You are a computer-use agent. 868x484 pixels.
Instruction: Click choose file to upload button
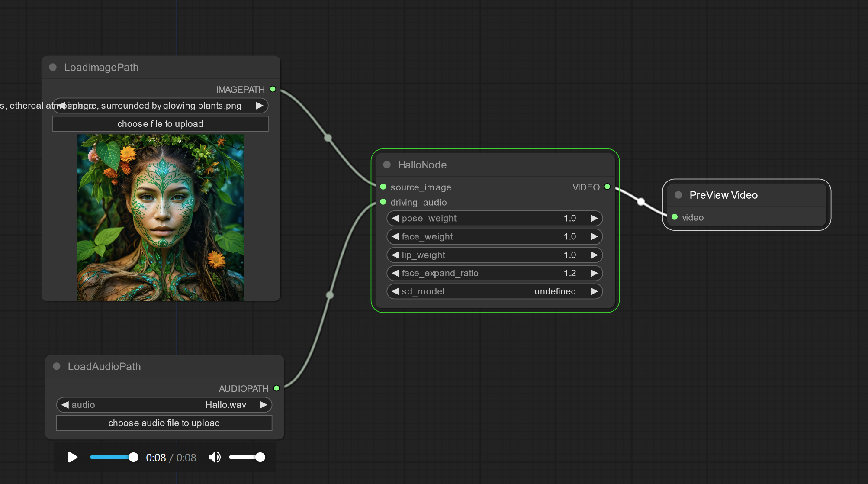tap(160, 124)
